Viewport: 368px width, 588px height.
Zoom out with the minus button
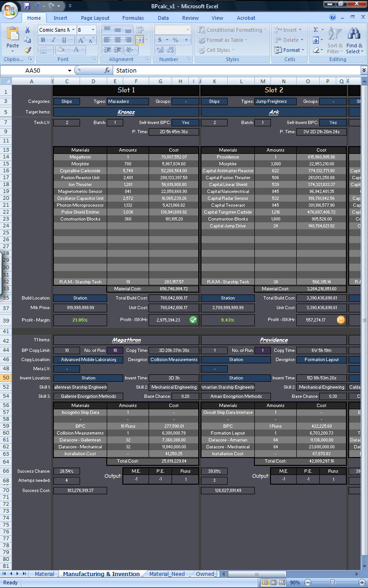click(x=308, y=582)
